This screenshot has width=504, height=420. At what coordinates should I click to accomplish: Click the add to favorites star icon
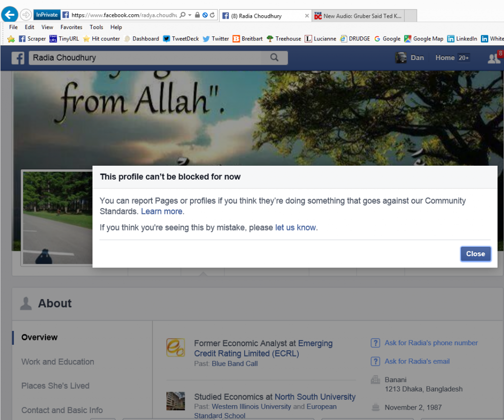point(11,39)
